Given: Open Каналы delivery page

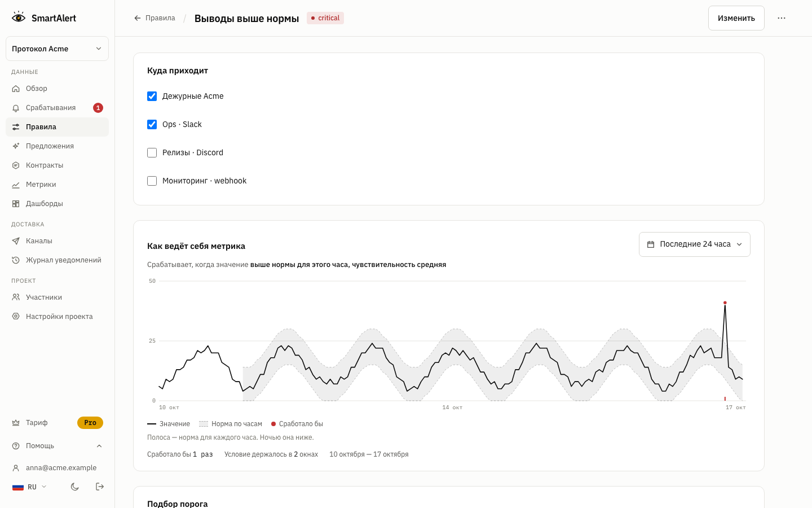Looking at the screenshot, I should coord(57,241).
